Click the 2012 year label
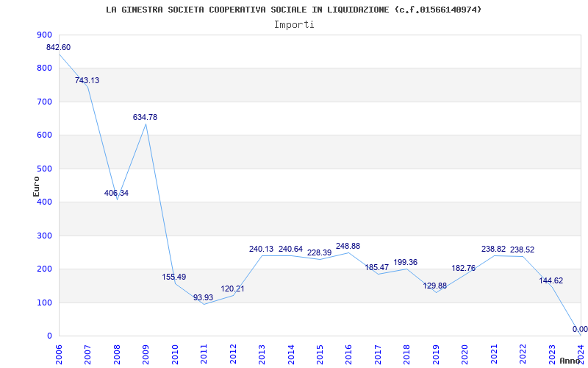 [233, 354]
